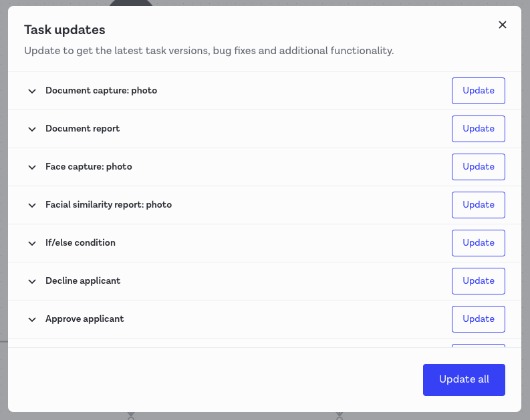Update the Document capture: photo task
530x420 pixels.
[478, 91]
